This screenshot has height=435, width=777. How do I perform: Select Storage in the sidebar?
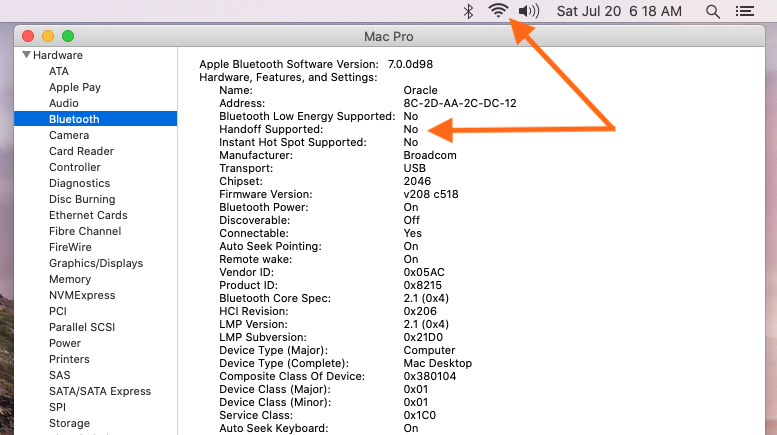click(69, 423)
